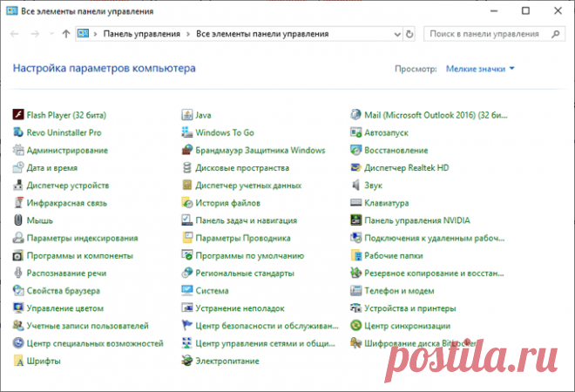Open the Устройства и принтеры icon
Image resolution: width=575 pixels, height=392 pixels.
tap(355, 308)
